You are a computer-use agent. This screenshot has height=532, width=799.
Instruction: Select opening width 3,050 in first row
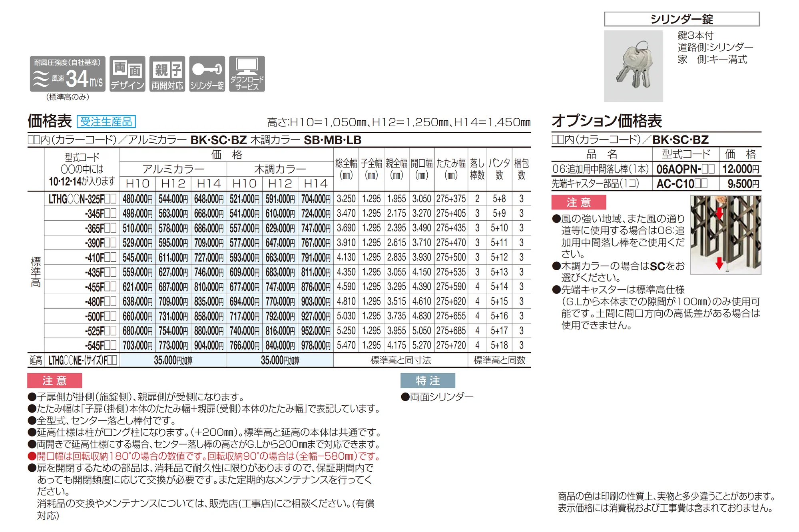422,199
